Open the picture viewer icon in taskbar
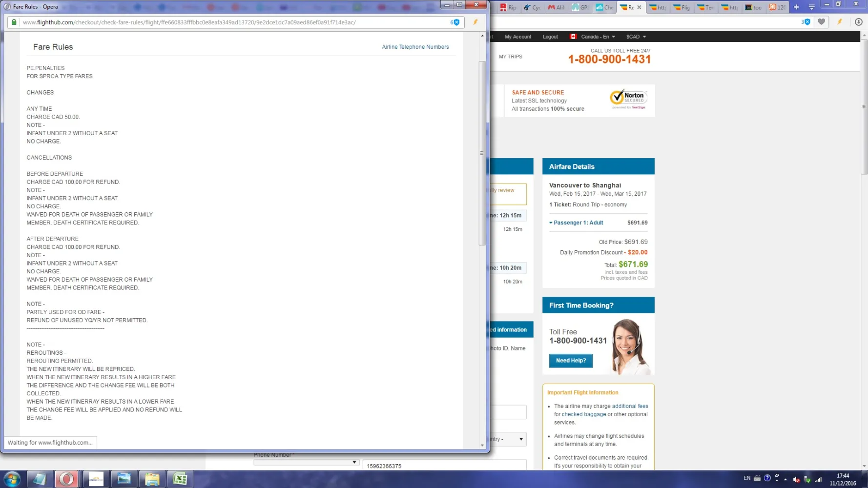This screenshot has width=868, height=488. [124, 479]
